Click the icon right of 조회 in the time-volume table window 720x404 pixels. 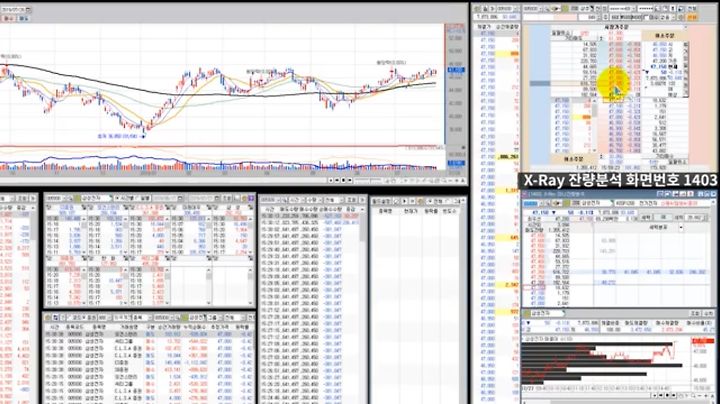(362, 200)
